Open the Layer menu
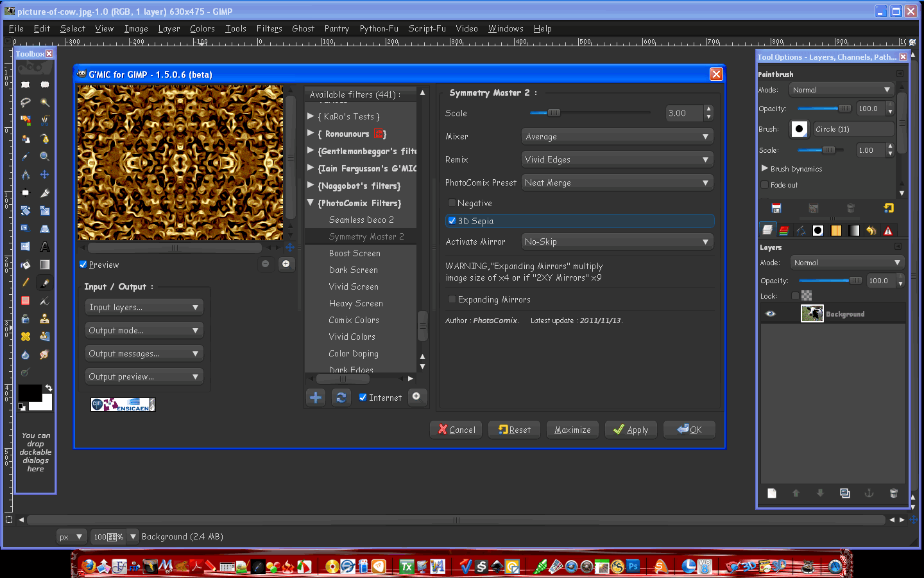 pyautogui.click(x=169, y=28)
